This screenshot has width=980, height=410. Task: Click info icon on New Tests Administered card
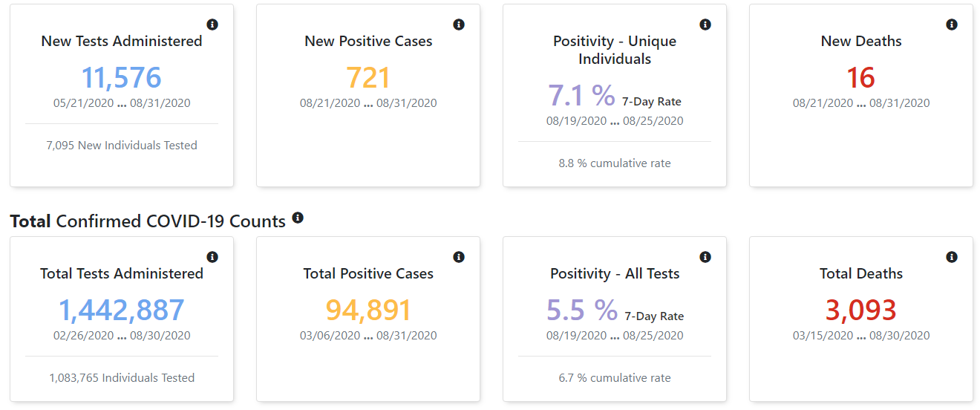click(212, 25)
